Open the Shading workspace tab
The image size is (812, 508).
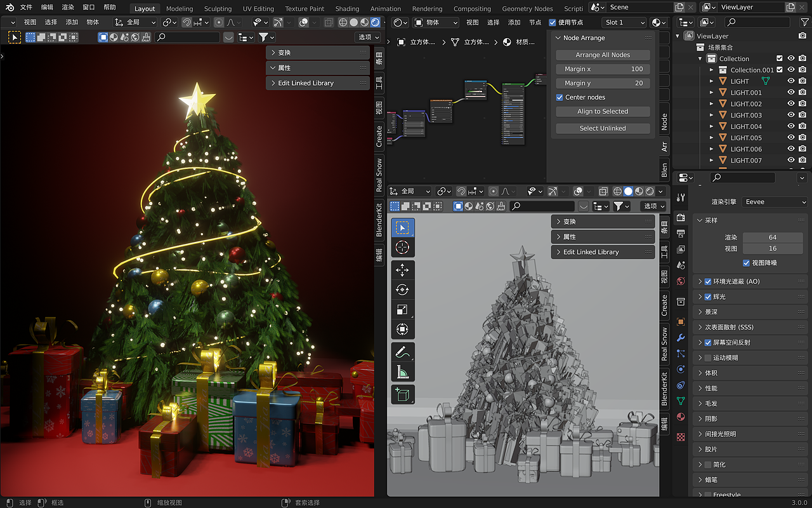(347, 9)
